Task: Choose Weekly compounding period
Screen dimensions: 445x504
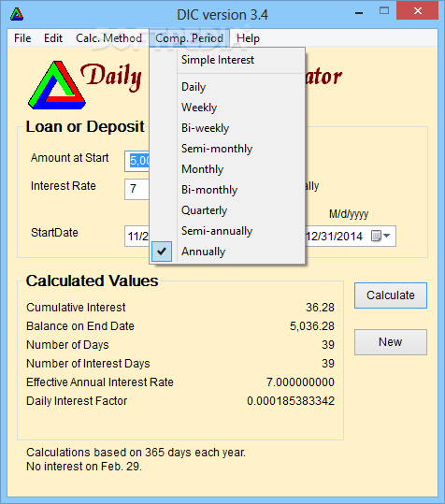Action: pos(227,108)
